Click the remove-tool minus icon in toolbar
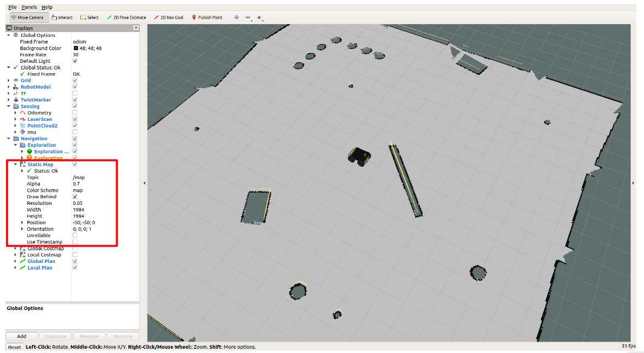The width and height of the screenshot is (644, 353). pyautogui.click(x=248, y=17)
